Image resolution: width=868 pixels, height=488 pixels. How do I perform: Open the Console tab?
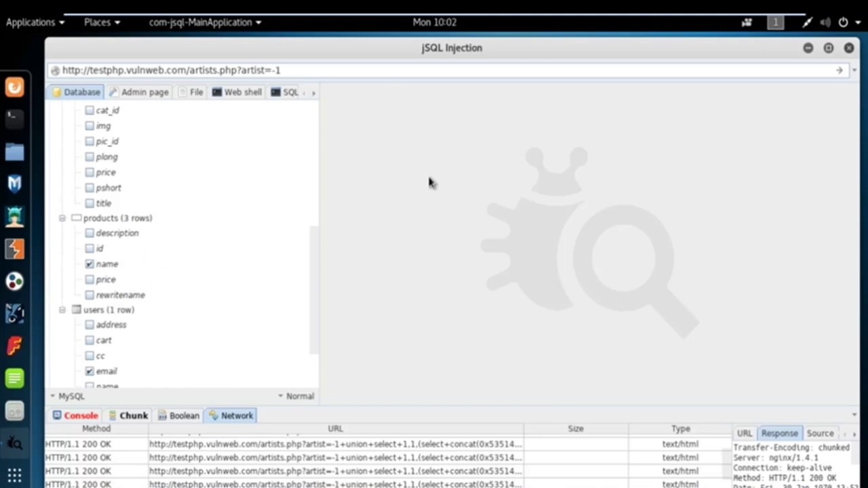click(x=75, y=415)
